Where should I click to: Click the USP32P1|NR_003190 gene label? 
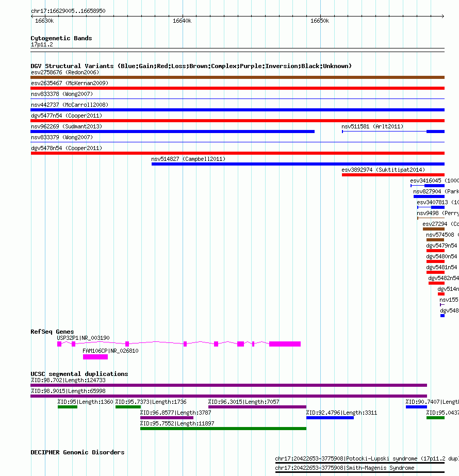pyautogui.click(x=83, y=338)
